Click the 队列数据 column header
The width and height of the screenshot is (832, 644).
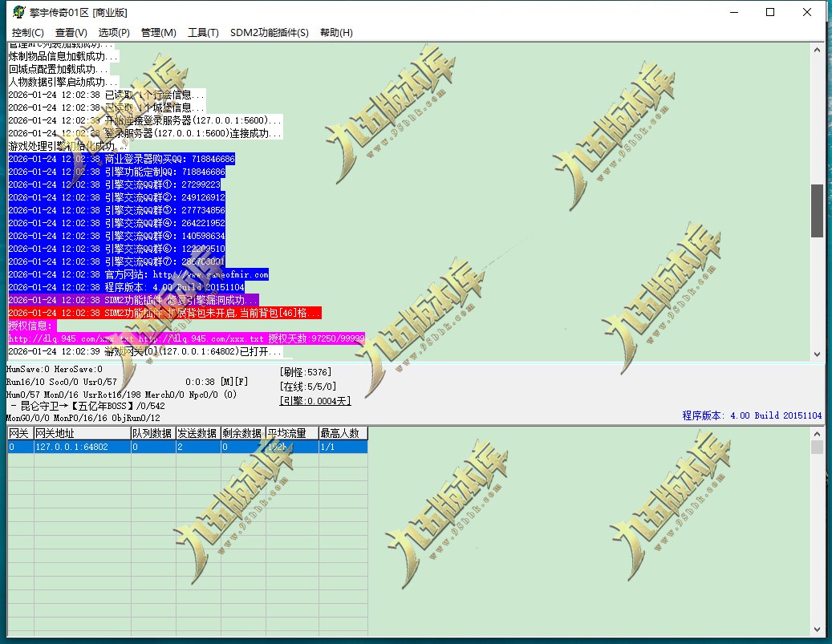[x=153, y=433]
